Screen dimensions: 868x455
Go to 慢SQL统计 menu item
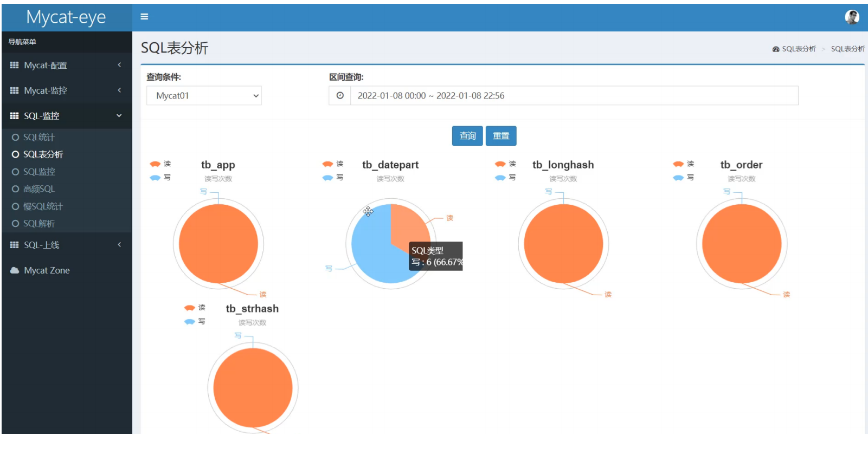click(43, 206)
